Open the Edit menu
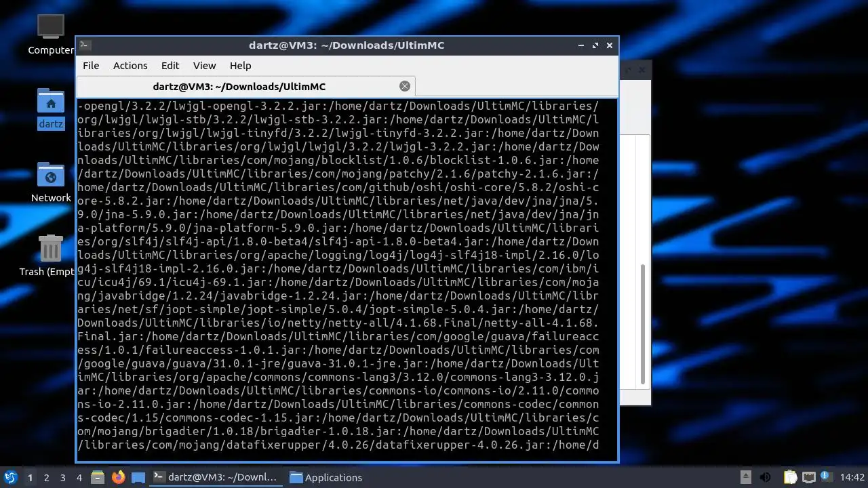 click(x=170, y=66)
